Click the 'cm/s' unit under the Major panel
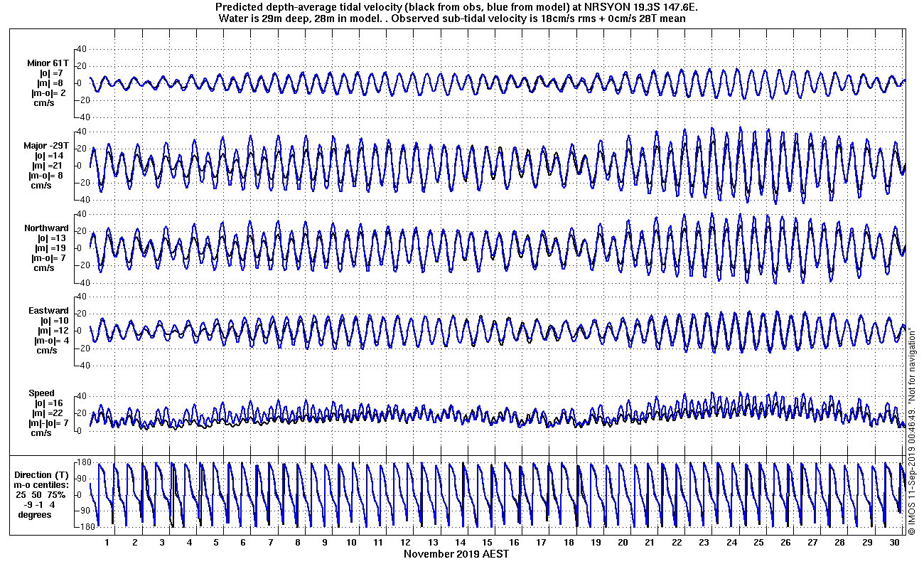924x569 pixels. (x=41, y=186)
